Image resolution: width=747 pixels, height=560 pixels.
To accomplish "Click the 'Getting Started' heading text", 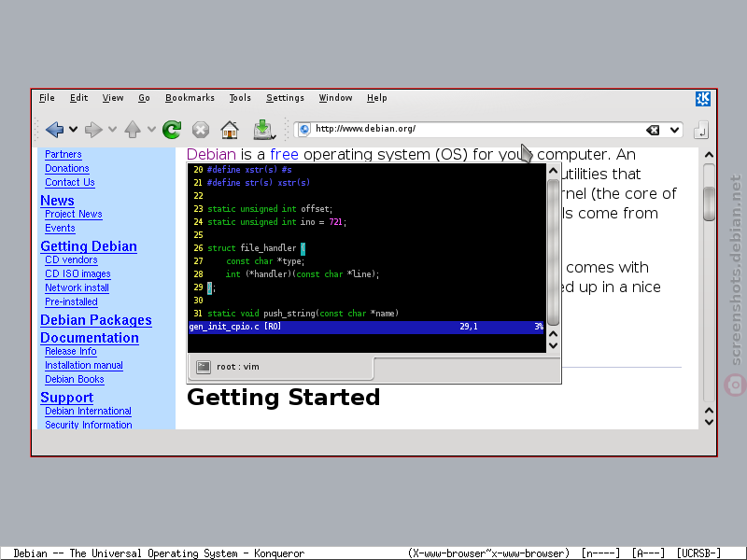I will point(284,398).
